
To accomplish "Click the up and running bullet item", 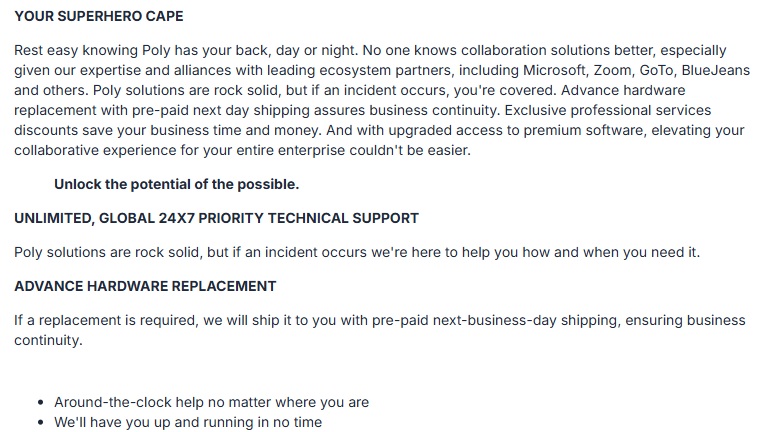I will pyautogui.click(x=188, y=422).
